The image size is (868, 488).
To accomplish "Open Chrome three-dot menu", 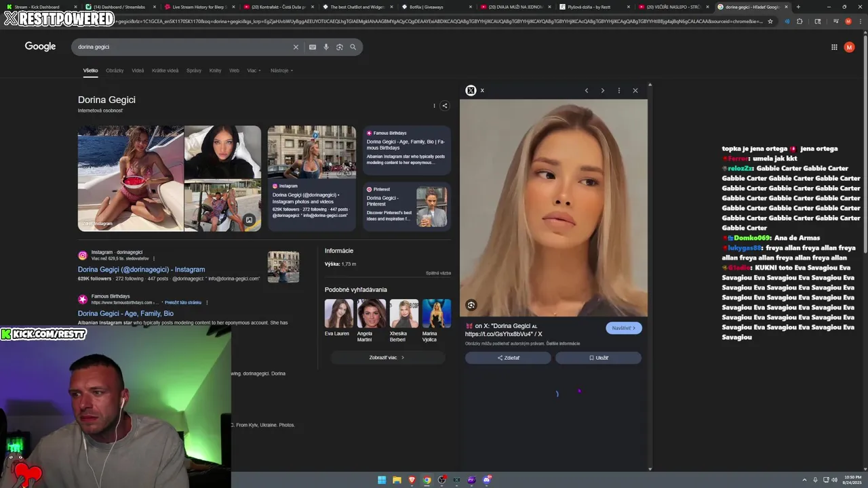I will tap(860, 21).
